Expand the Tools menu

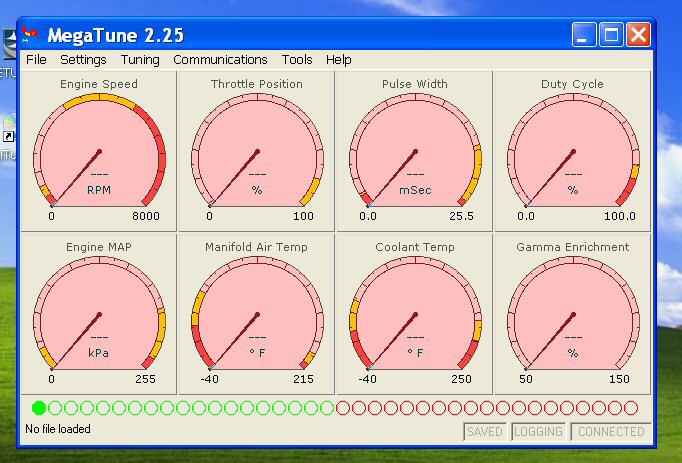tap(297, 60)
